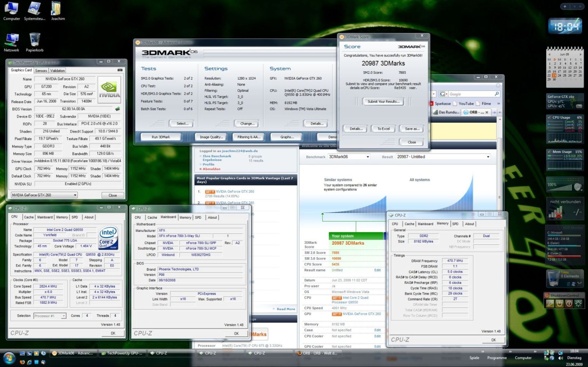Viewport: 588px width, 367px height.
Task: Launch Internet Explorer from quick launch
Action: (x=30, y=362)
